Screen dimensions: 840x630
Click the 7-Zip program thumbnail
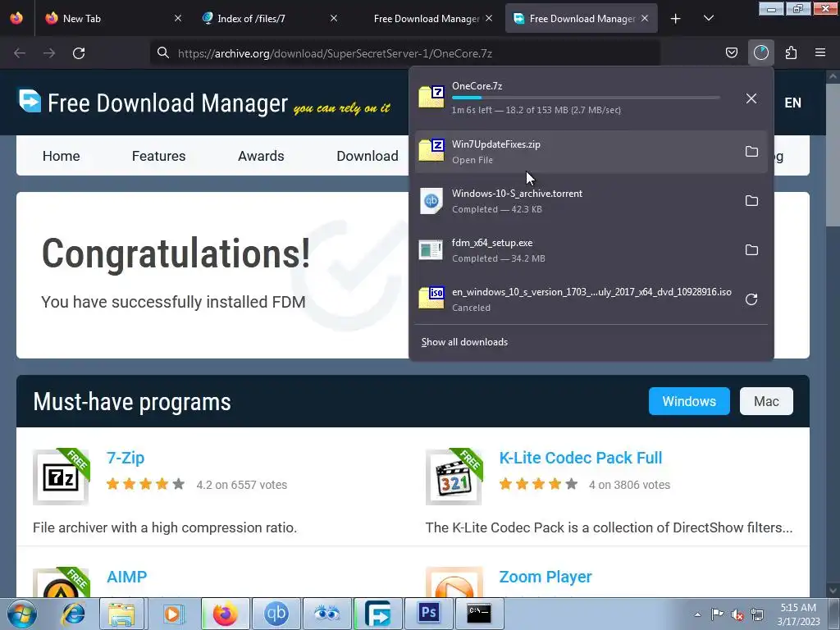pos(61,477)
